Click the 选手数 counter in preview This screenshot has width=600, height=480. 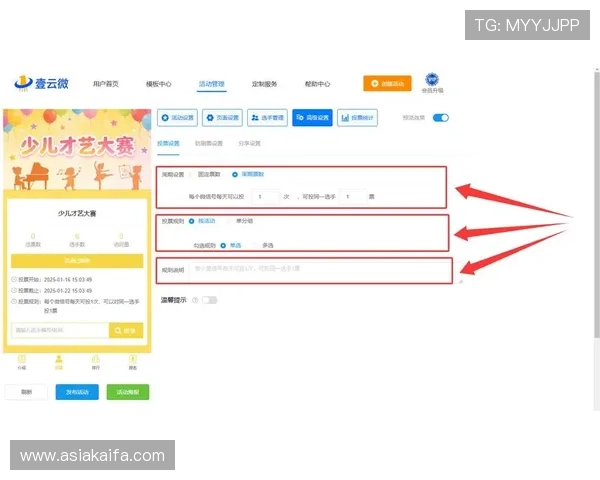(77, 240)
